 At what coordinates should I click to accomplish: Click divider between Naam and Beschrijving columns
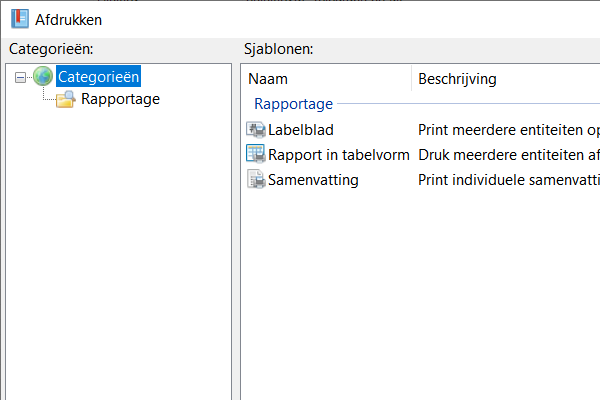coord(411,79)
